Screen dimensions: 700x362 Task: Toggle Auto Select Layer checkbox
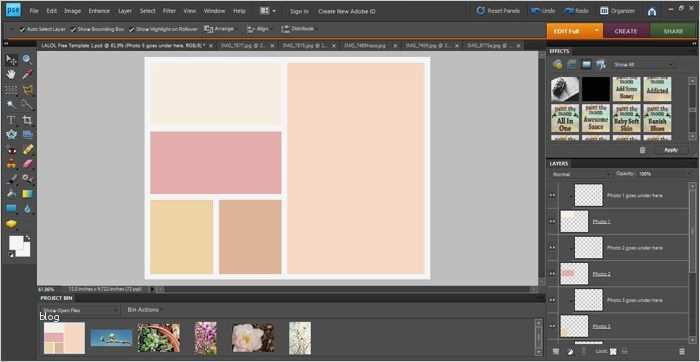[x=22, y=29]
